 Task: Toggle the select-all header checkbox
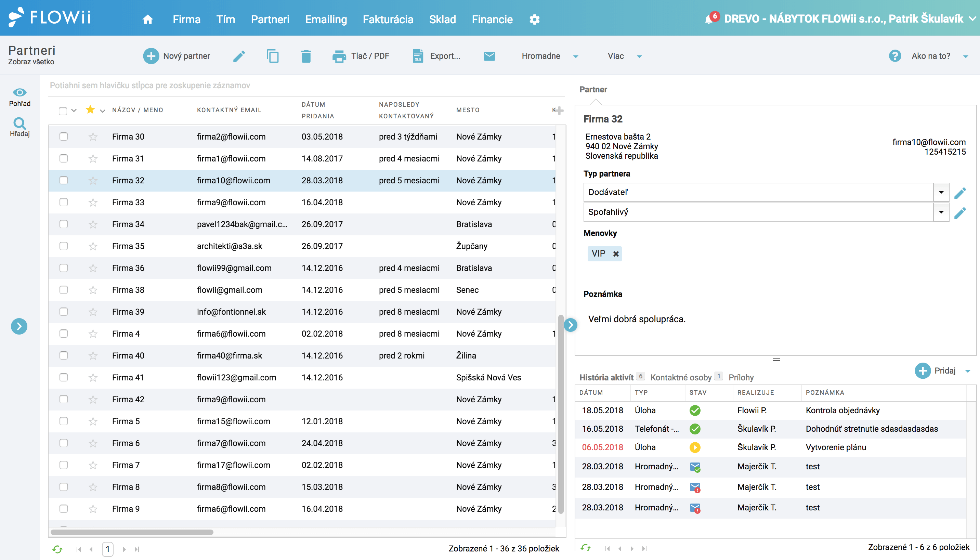tap(63, 111)
